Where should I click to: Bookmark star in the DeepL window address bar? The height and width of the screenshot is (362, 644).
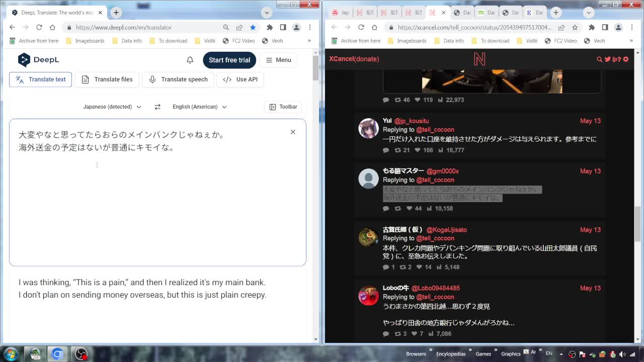(x=253, y=27)
